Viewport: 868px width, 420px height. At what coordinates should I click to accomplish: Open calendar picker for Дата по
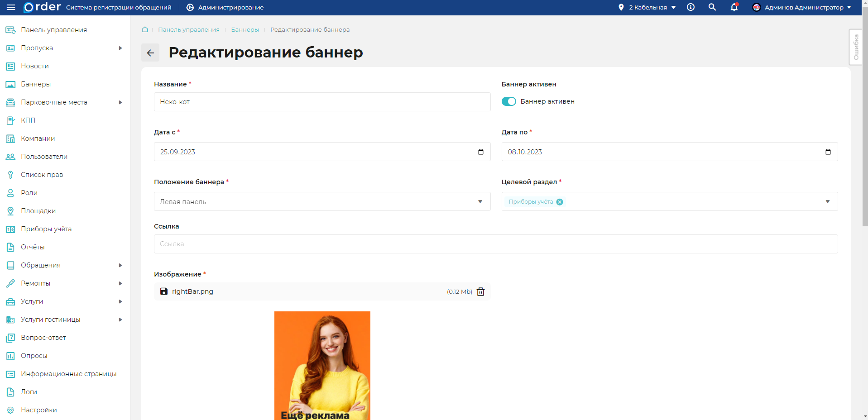point(828,152)
